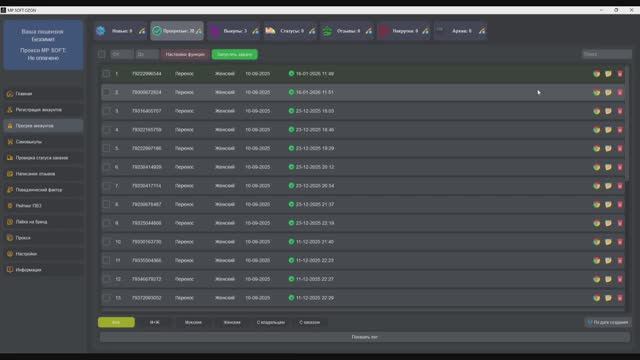Open browser icon for row 8

pos(597,204)
